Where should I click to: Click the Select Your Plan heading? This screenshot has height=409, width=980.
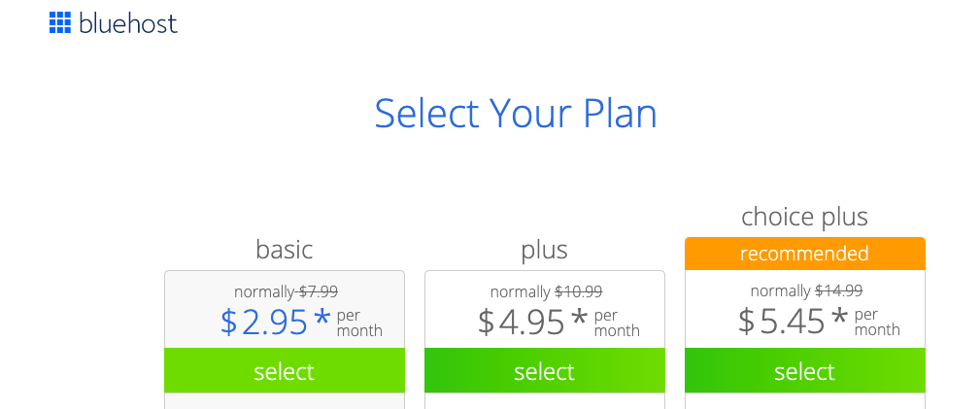click(516, 114)
